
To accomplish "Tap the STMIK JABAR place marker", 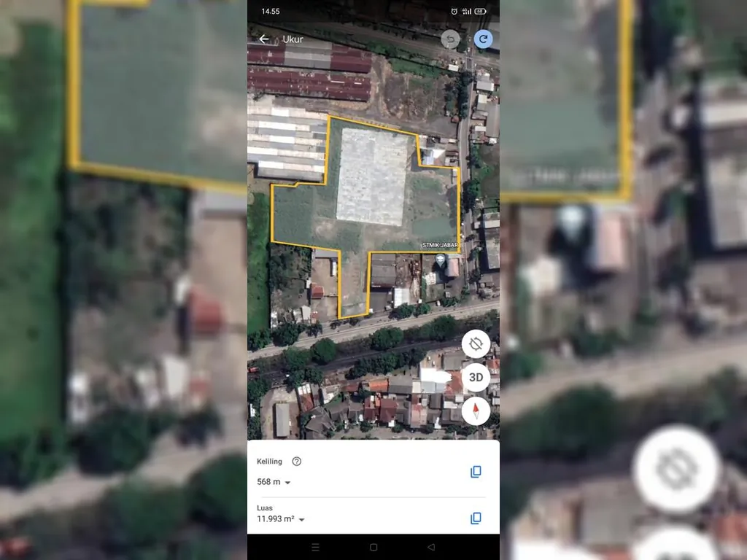I will pos(440,260).
